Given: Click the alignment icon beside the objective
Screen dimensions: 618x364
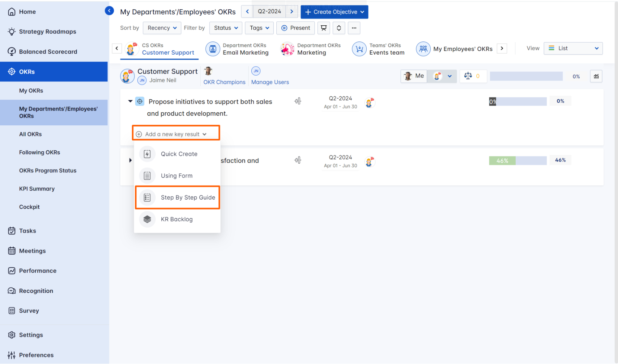Looking at the screenshot, I should tap(297, 101).
